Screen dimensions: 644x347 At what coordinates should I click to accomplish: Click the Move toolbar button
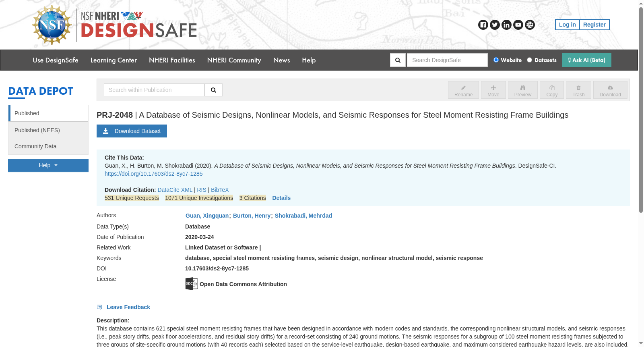493,90
